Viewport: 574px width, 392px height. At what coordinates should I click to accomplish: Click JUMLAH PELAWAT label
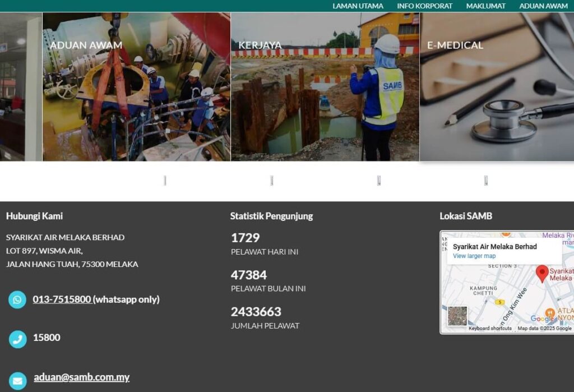coord(265,326)
